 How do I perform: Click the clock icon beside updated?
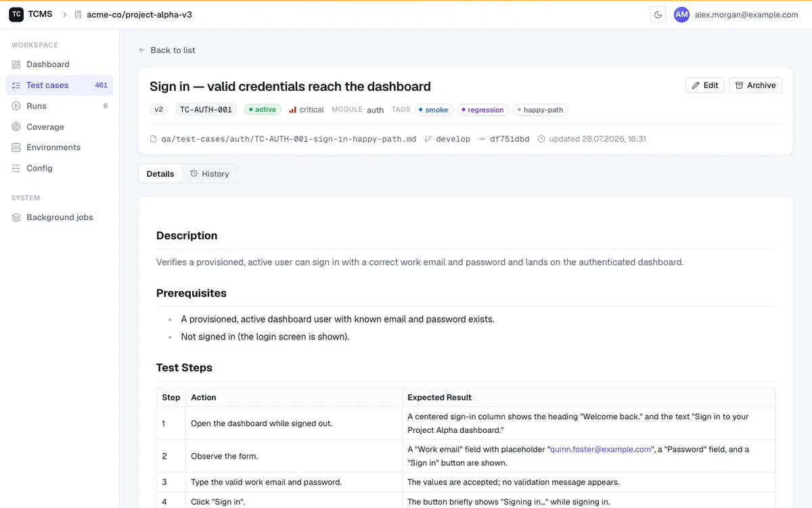click(541, 139)
